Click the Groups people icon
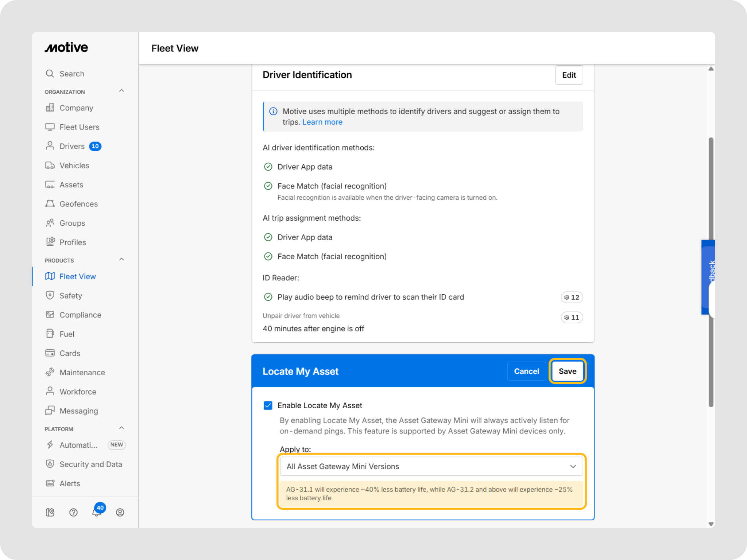The width and height of the screenshot is (747, 560). pos(50,223)
